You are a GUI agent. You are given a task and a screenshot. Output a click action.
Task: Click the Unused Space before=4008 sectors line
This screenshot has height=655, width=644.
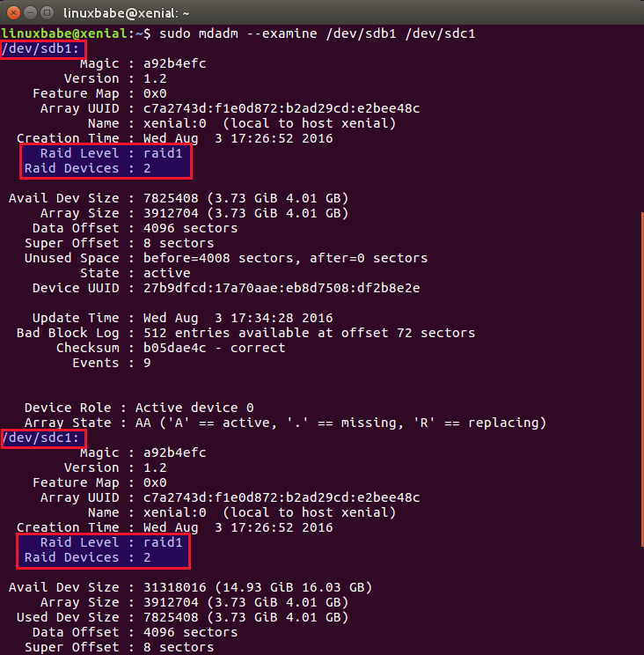(x=226, y=258)
